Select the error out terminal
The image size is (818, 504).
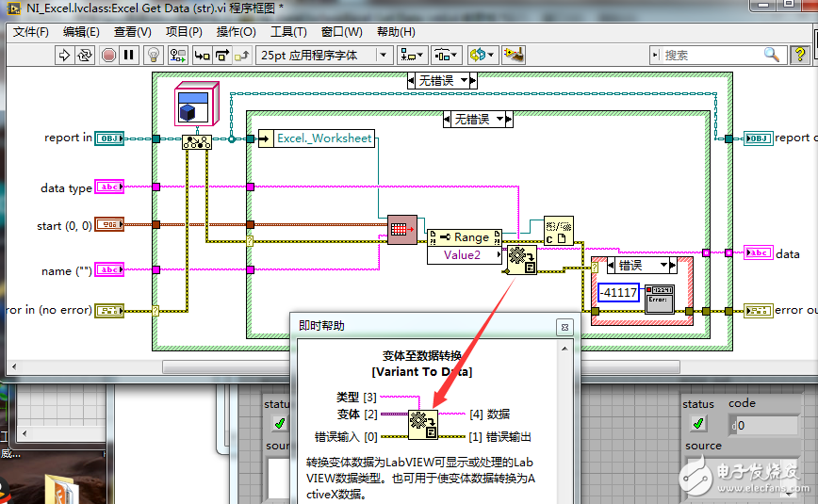[758, 311]
